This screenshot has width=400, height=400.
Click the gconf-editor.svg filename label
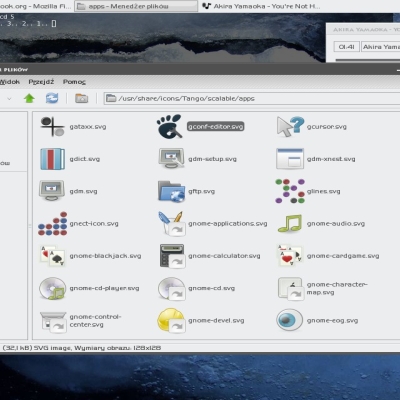click(x=215, y=127)
